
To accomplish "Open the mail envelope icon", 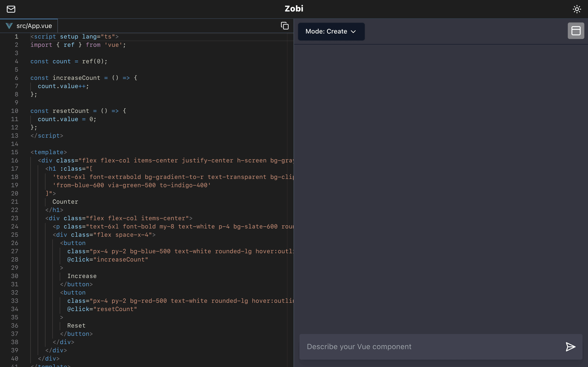I will [x=11, y=9].
